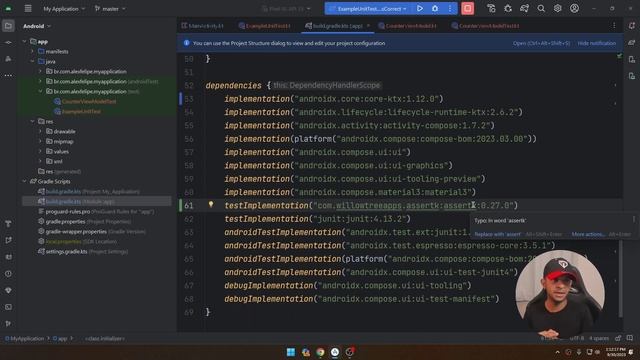Select proguard-rules.pro file

(68, 211)
